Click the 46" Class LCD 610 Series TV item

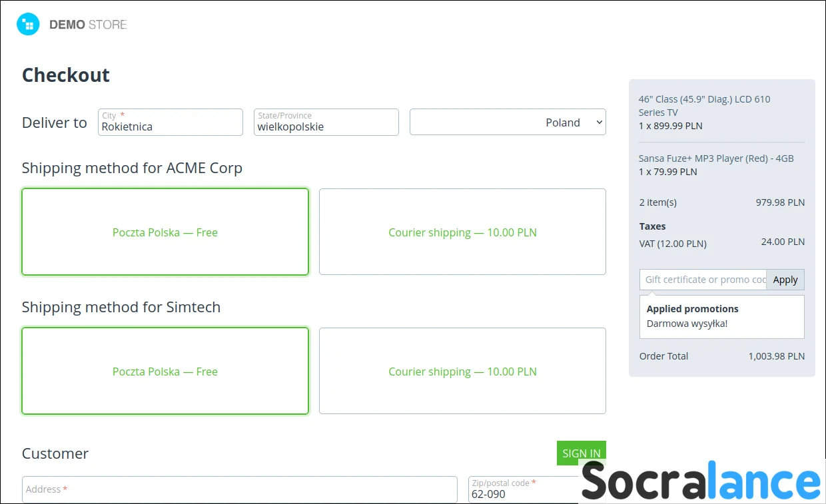[704, 106]
